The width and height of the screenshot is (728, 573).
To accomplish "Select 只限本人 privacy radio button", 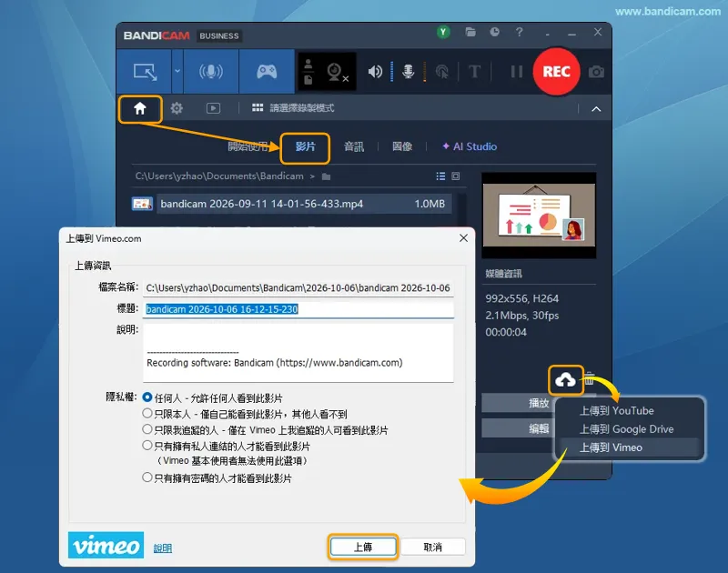I will point(147,413).
